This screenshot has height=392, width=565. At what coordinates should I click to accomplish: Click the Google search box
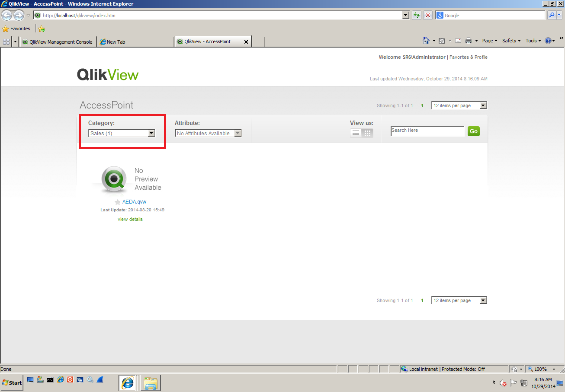tap(491, 15)
